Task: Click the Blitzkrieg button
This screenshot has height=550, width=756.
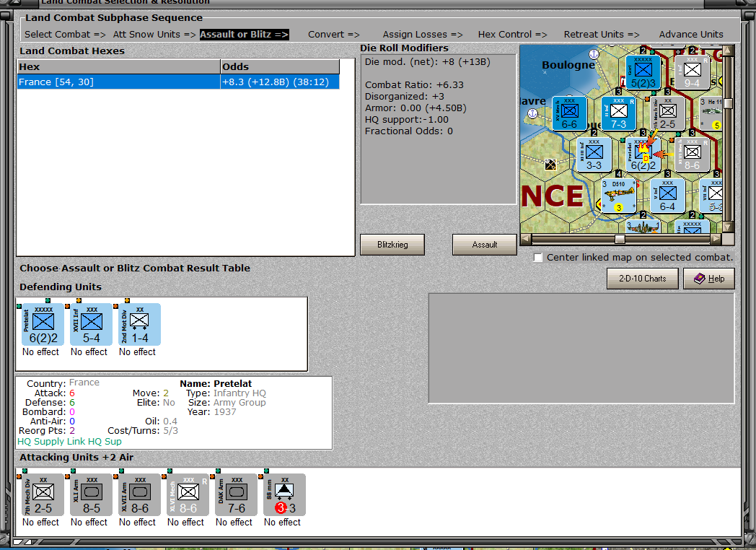Action: (392, 245)
